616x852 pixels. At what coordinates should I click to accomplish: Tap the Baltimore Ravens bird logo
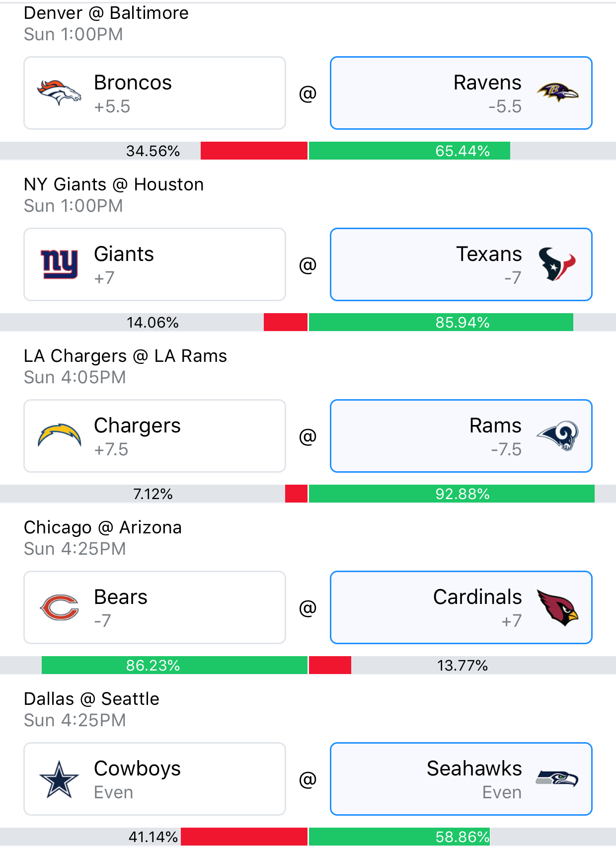coord(557,93)
